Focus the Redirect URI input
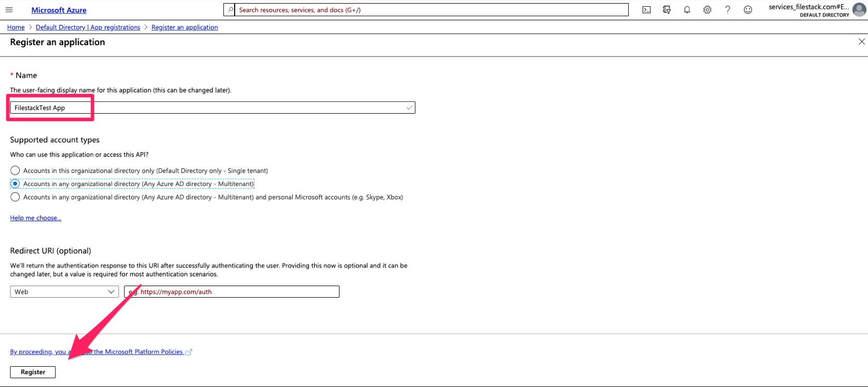The image size is (868, 387). coord(232,292)
